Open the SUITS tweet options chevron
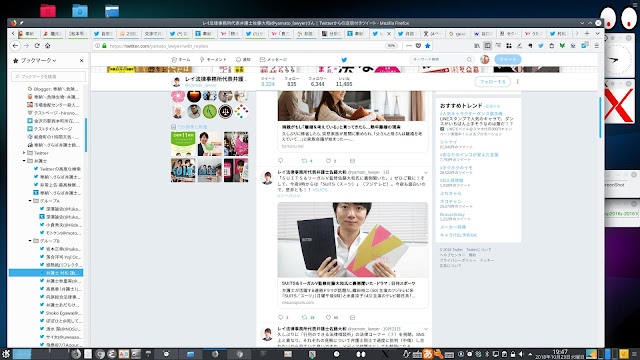This screenshot has width=640, height=360. [x=426, y=173]
